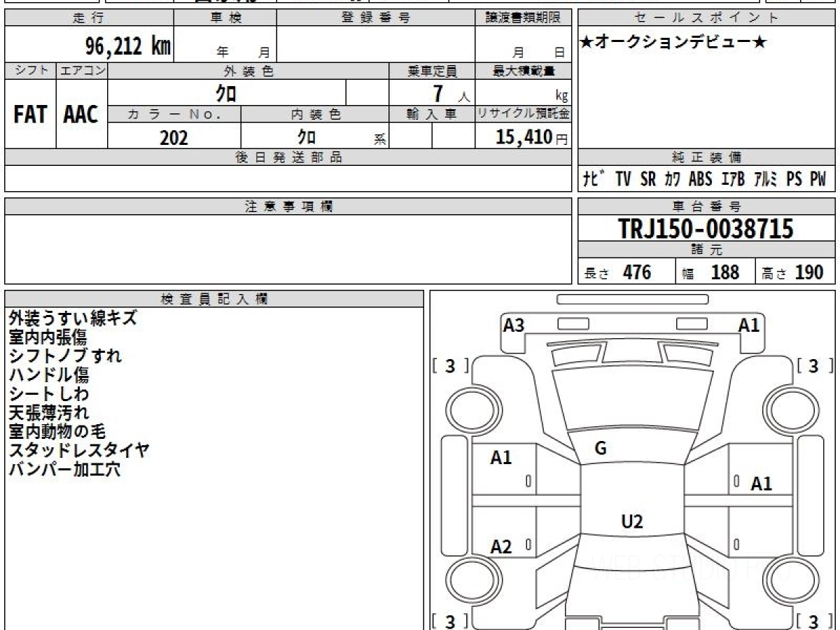Click the 天張薄汚れ inspector note

pos(49,412)
